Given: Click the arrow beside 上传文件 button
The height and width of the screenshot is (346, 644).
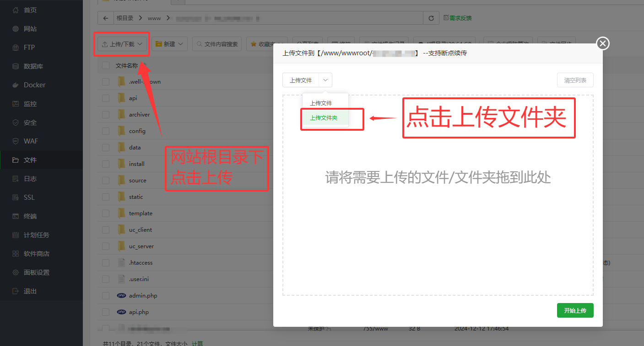Looking at the screenshot, I should click(325, 80).
